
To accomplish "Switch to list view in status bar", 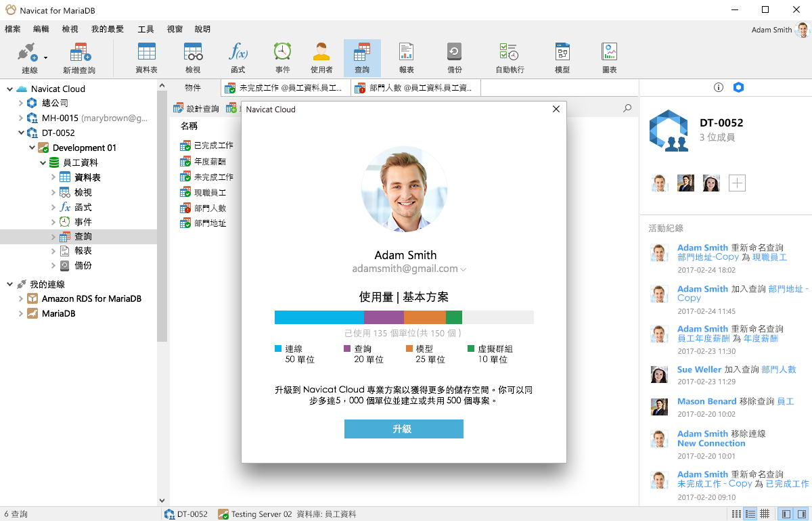I will [x=736, y=514].
